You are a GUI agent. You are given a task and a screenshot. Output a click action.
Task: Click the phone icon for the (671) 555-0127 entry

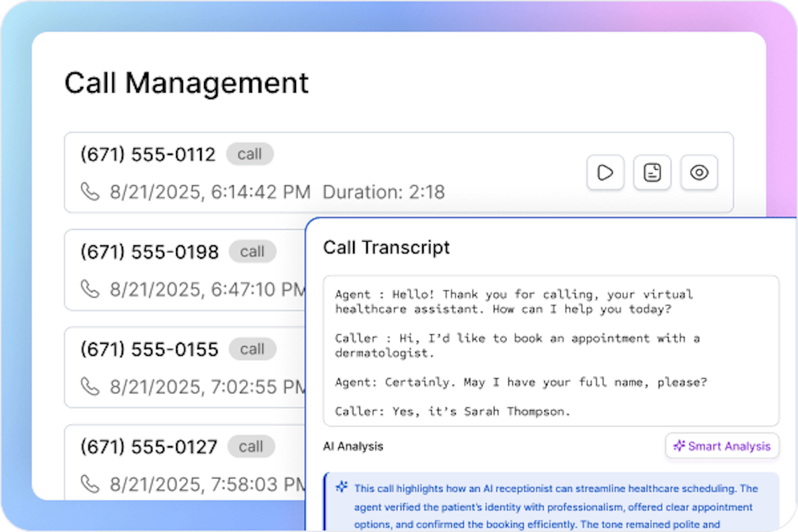click(90, 484)
